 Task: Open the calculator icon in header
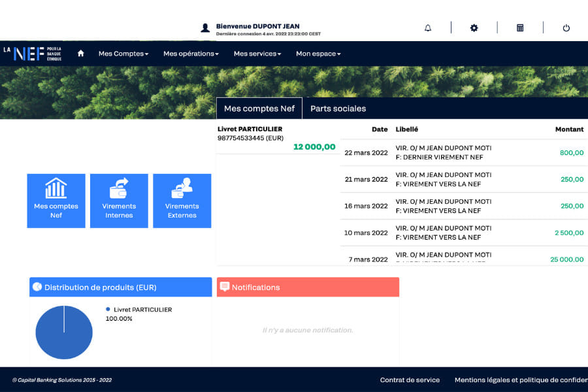[x=520, y=27]
